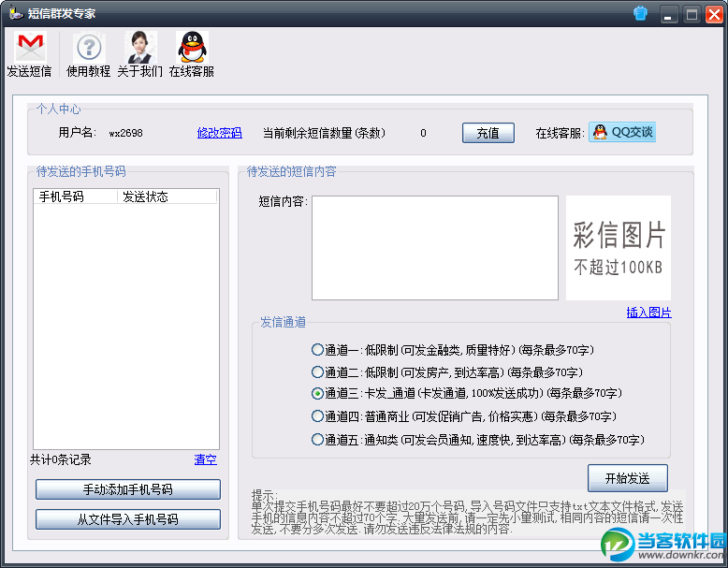
Task: Click the username value wx2698
Action: pyautogui.click(x=125, y=133)
